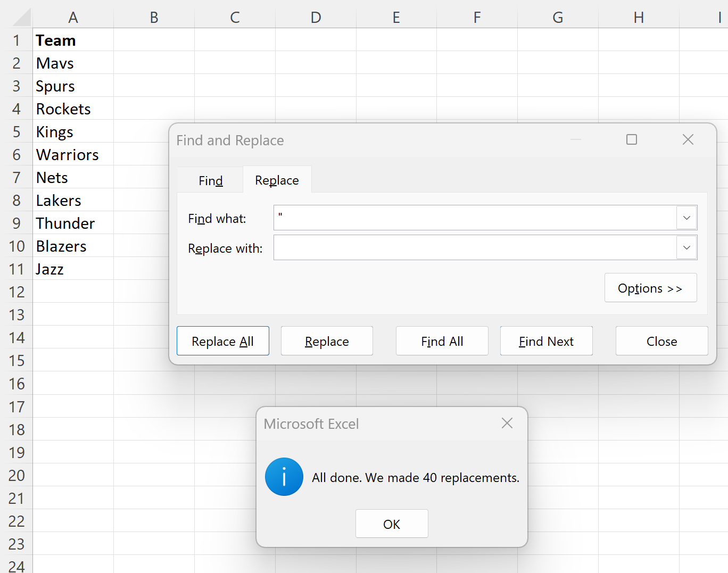Click the Mavs cell
This screenshot has width=728, height=573.
pyautogui.click(x=73, y=63)
